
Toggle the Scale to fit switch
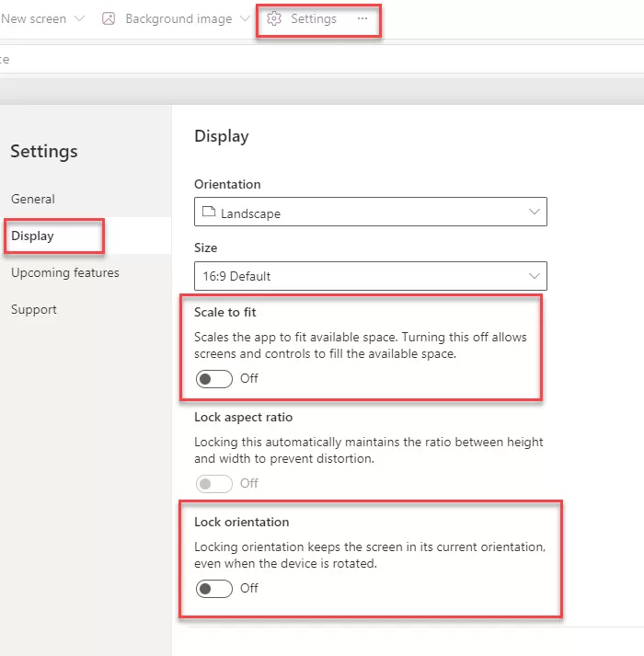214,378
